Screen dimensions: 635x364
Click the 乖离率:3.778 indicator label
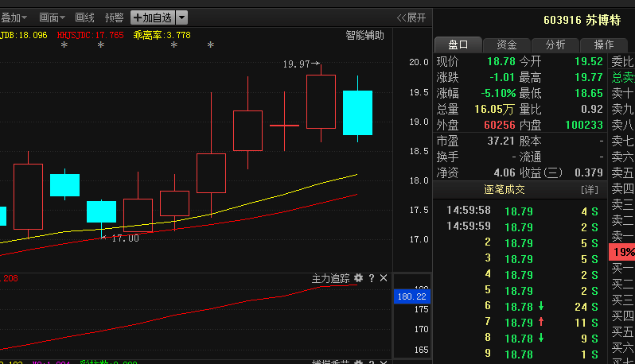[x=162, y=35]
